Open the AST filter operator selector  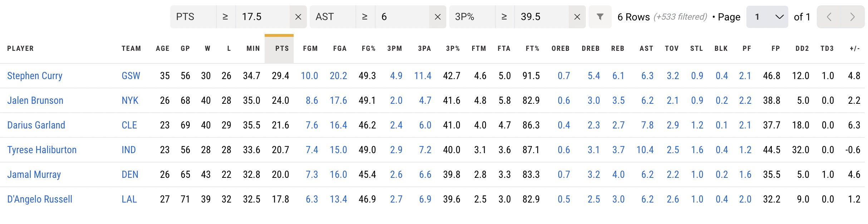364,16
